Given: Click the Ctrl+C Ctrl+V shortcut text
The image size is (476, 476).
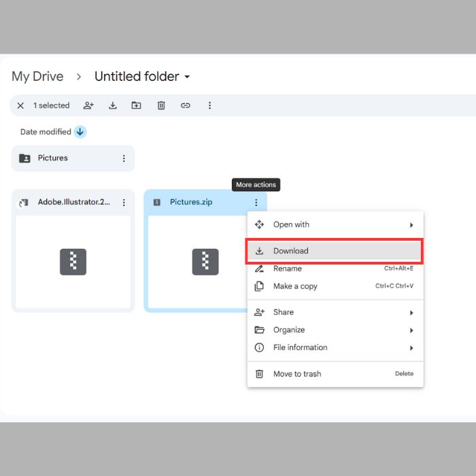Looking at the screenshot, I should click(394, 286).
